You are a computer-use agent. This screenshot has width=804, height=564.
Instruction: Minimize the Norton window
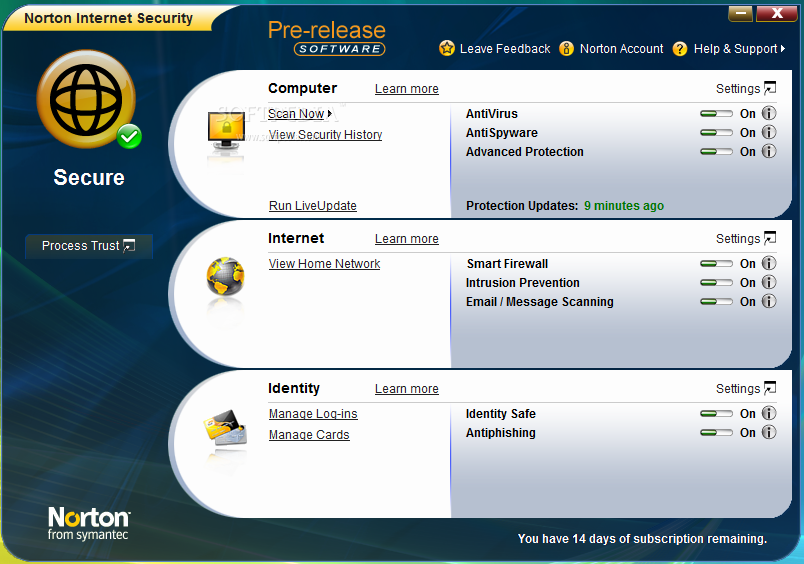tap(740, 14)
